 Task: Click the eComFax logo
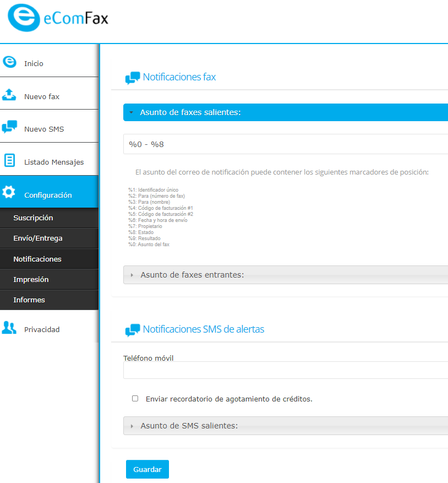(58, 18)
